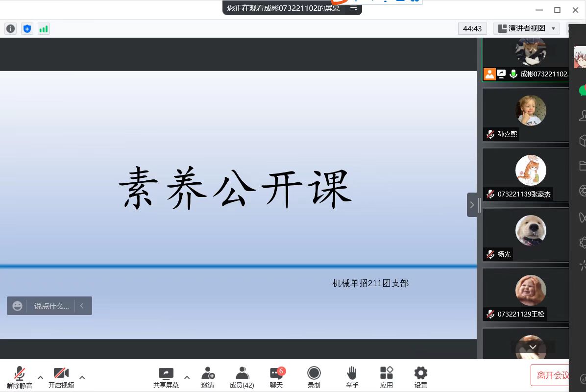
Task: Click screen sharing indicator on 成彬 tile
Action: point(501,73)
